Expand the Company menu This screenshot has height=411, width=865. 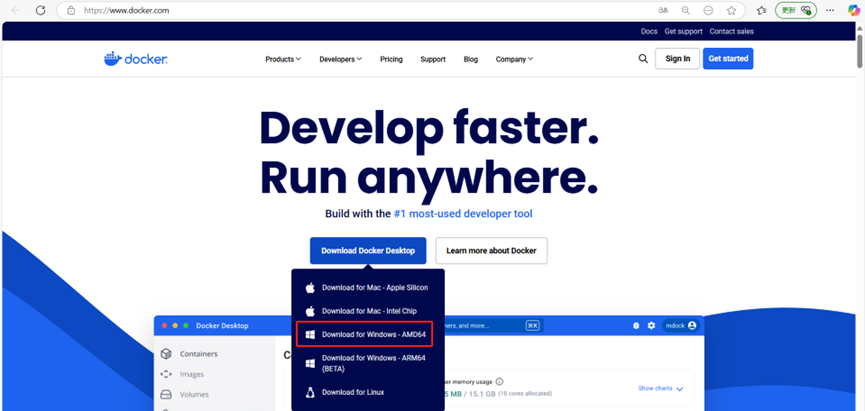[514, 59]
